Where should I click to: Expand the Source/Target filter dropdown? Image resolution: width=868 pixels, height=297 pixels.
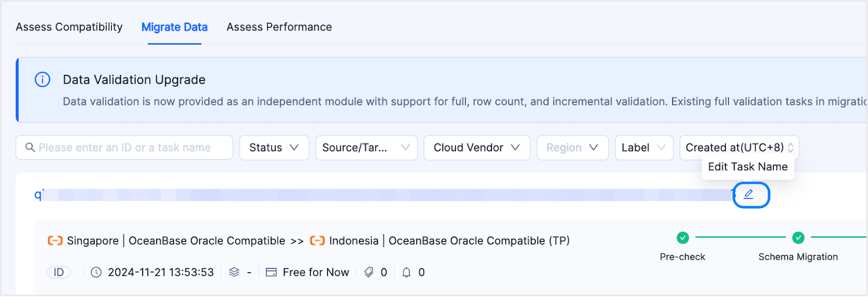(x=365, y=148)
